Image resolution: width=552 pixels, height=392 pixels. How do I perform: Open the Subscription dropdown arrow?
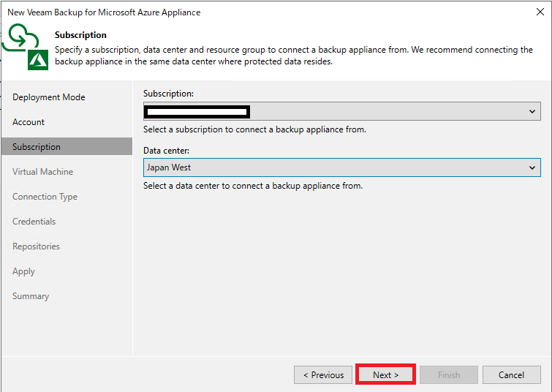(532, 111)
